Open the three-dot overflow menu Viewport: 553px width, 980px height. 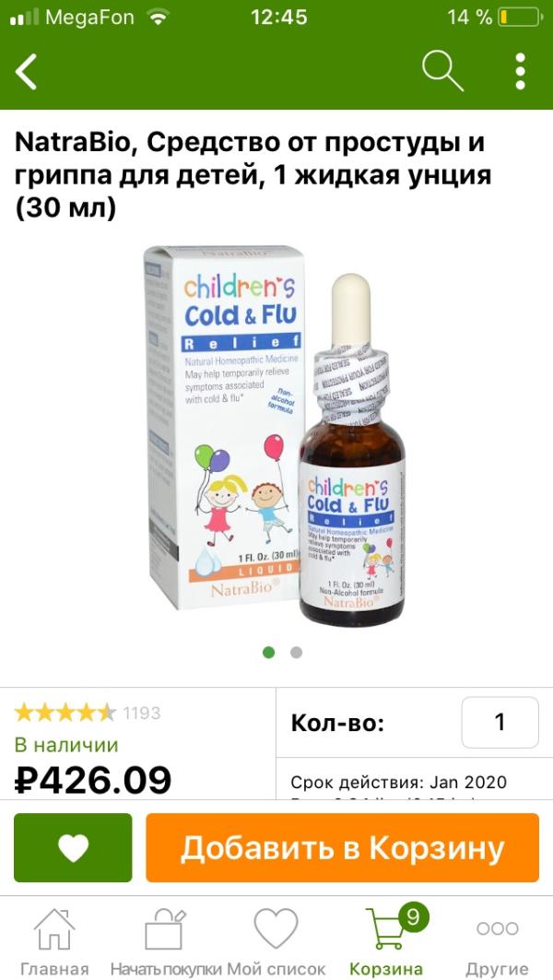[520, 71]
